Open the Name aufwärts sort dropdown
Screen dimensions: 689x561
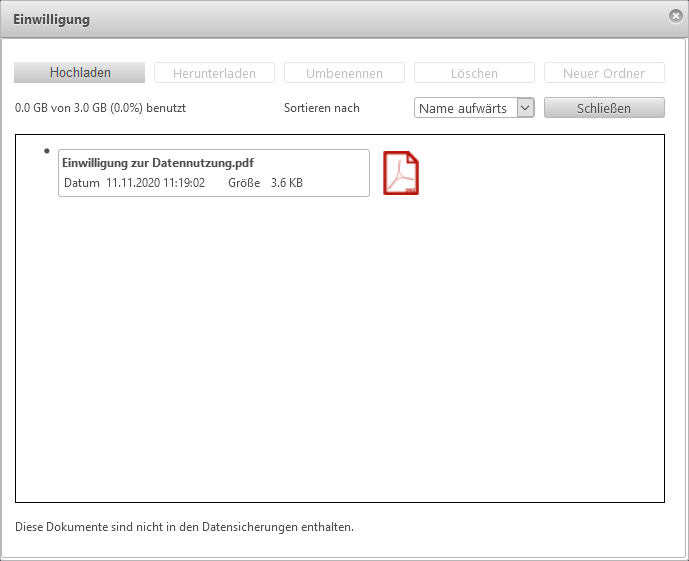pyautogui.click(x=474, y=108)
